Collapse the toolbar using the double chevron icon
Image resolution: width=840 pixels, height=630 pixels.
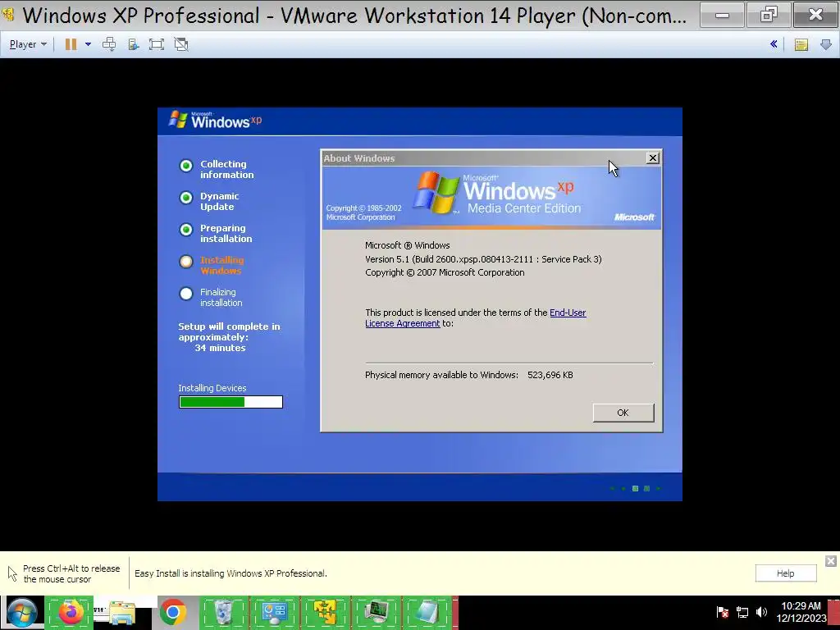coord(774,44)
